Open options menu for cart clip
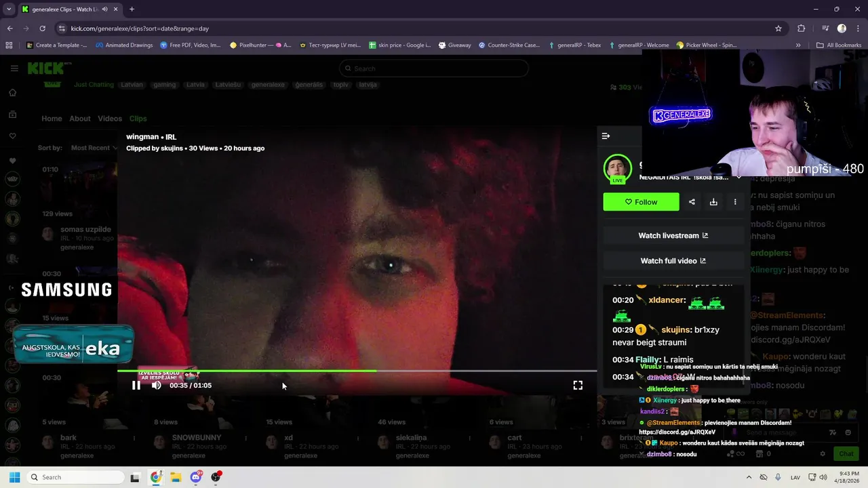This screenshot has width=868, height=488. (582, 439)
